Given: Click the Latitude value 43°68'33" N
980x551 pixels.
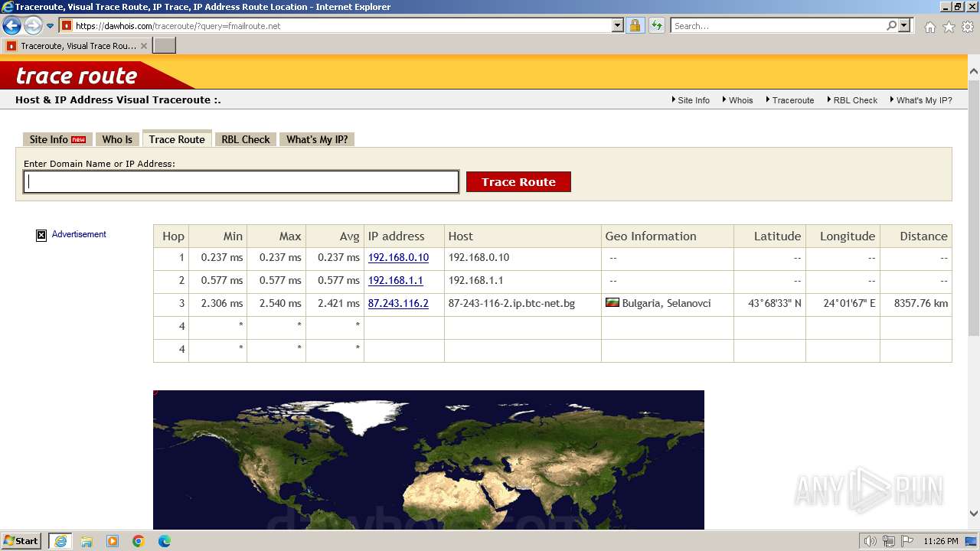Looking at the screenshot, I should coord(775,304).
